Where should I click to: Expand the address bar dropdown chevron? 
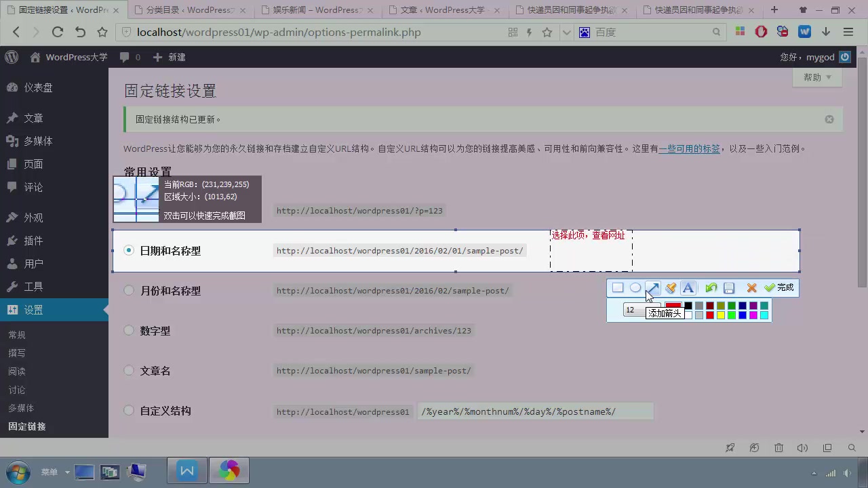(566, 32)
